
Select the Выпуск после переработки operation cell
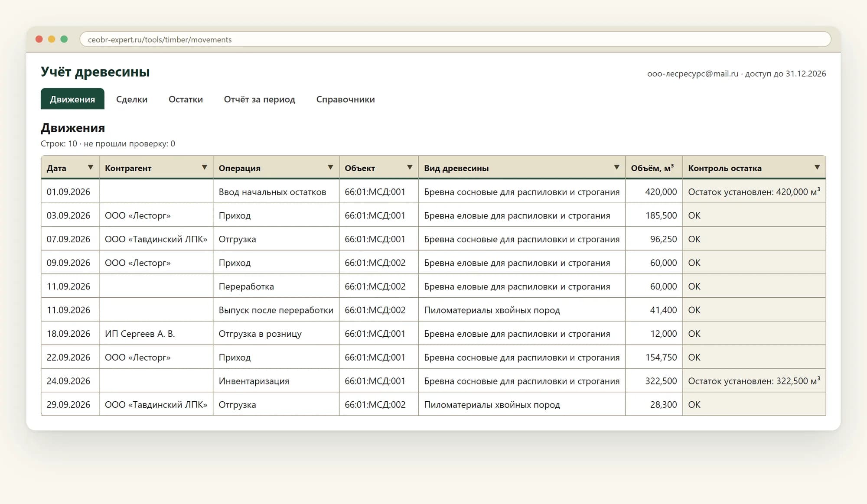click(x=276, y=310)
